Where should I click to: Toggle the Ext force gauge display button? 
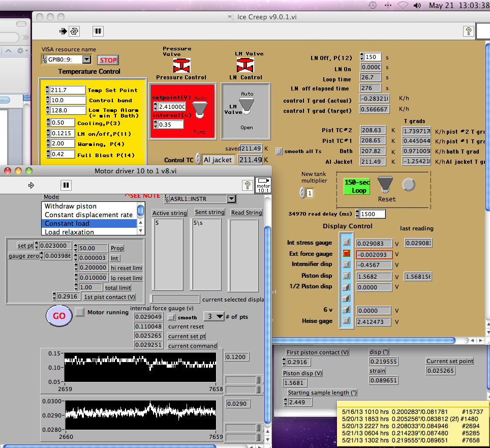click(x=346, y=253)
